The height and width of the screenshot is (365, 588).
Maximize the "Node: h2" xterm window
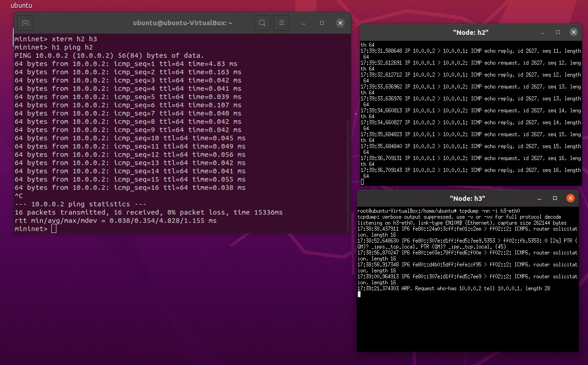[558, 33]
